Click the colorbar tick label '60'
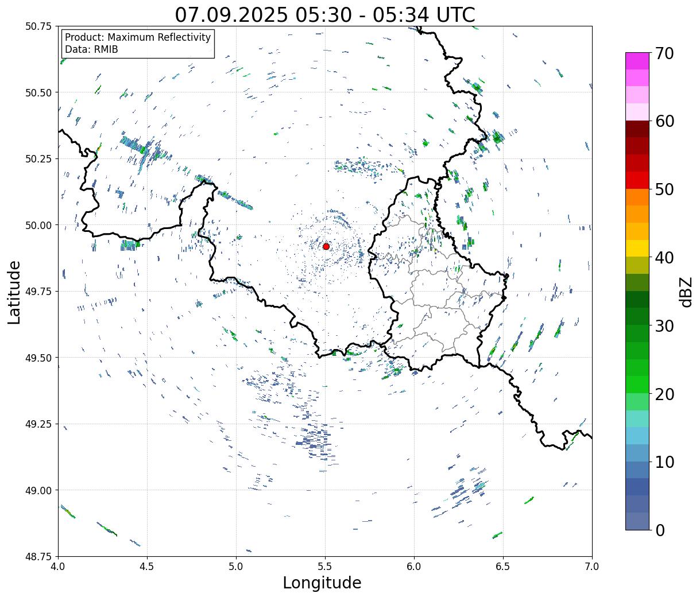This screenshot has height=597, width=700. tap(664, 121)
